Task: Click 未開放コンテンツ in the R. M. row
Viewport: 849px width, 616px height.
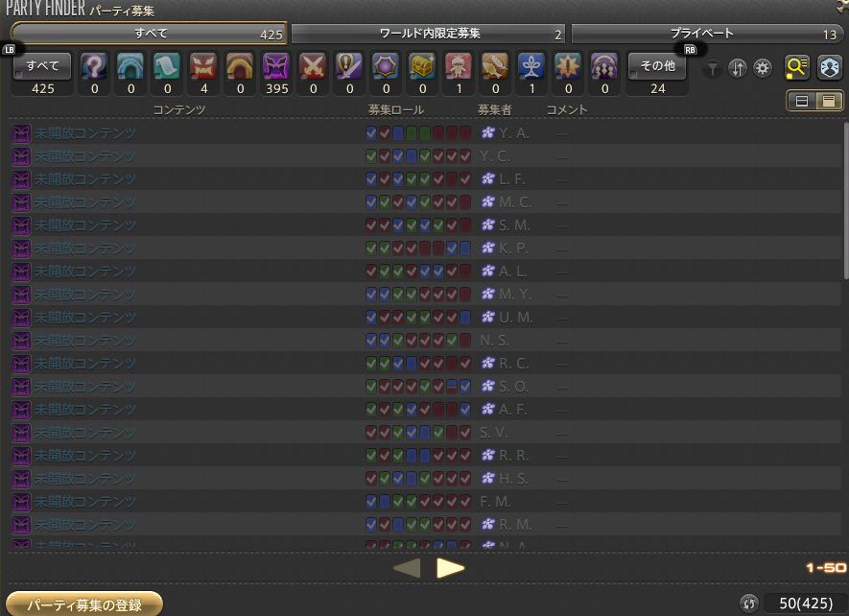Action: (85, 525)
